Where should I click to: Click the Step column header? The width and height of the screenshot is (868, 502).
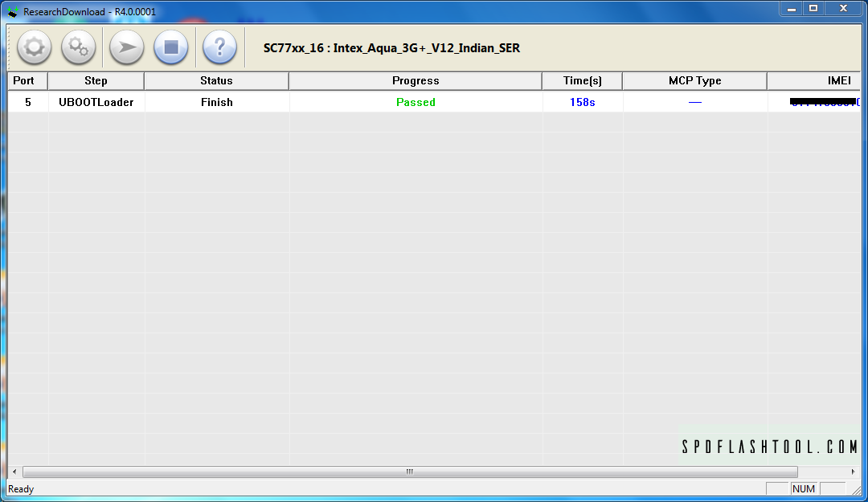96,81
